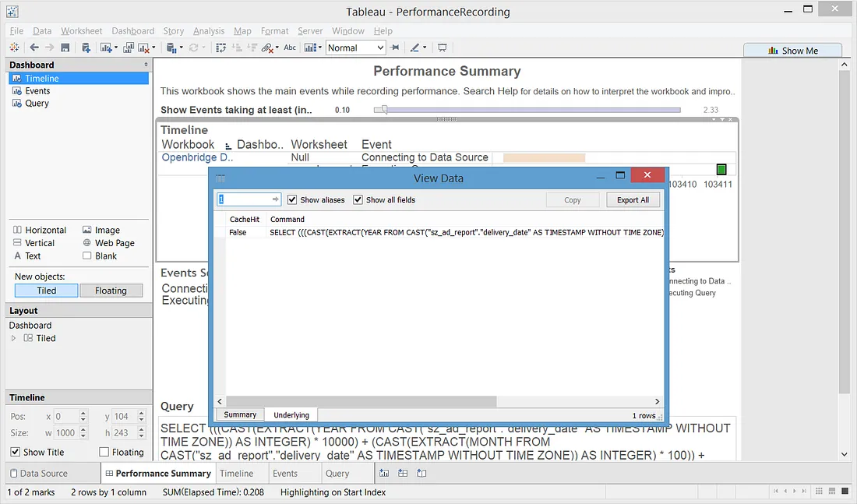Open the New Worksheet dropdown arrow

(x=116, y=48)
